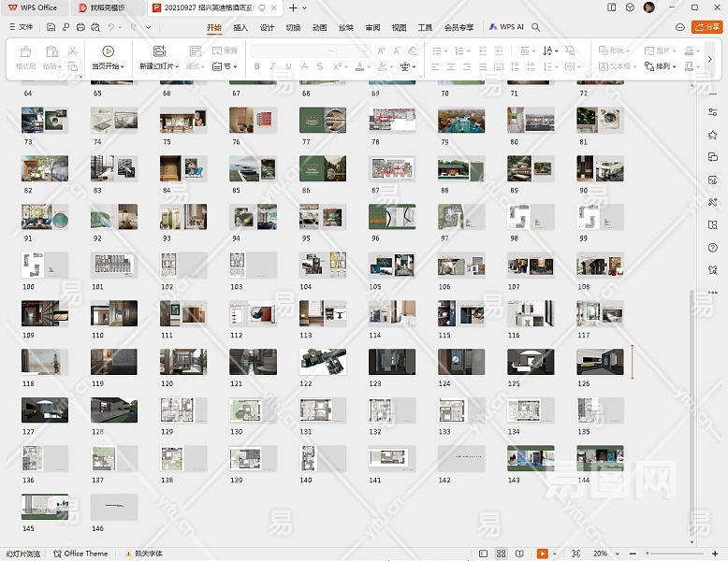Viewport: 728px width, 561px height.
Task: Click the new slide icon
Action: pyautogui.click(x=159, y=51)
